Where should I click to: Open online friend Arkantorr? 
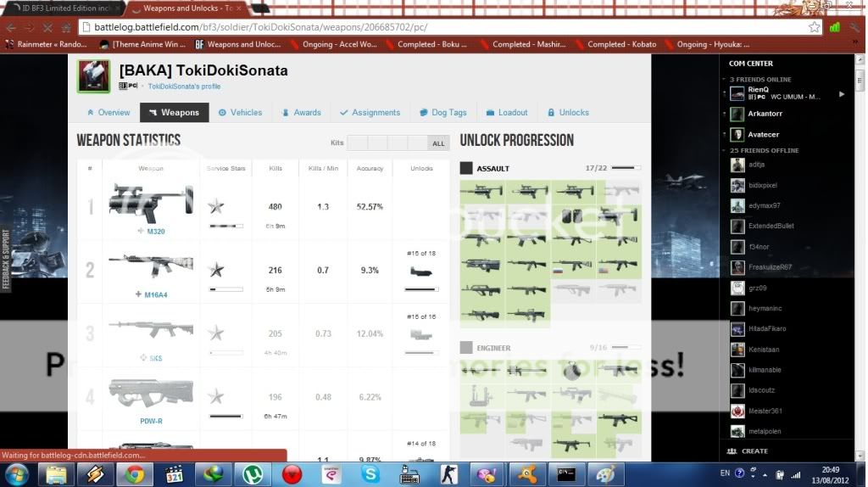tap(765, 114)
